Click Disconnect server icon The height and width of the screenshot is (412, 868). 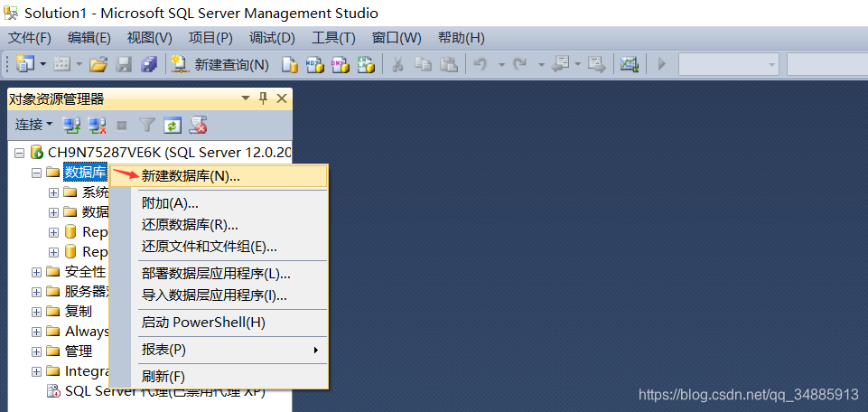[x=98, y=126]
